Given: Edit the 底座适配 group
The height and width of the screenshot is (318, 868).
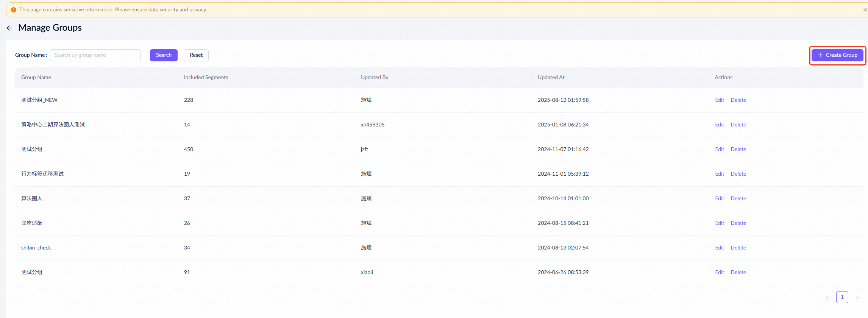Looking at the screenshot, I should point(719,223).
